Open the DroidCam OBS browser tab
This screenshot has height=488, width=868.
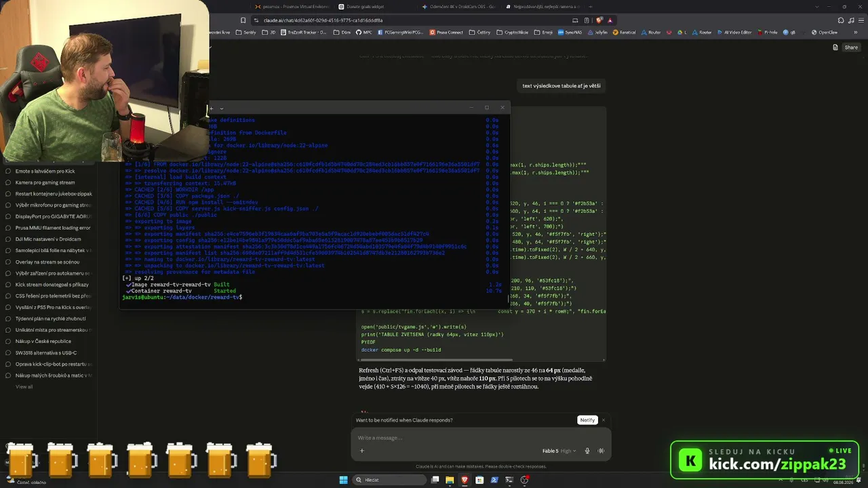pos(459,7)
